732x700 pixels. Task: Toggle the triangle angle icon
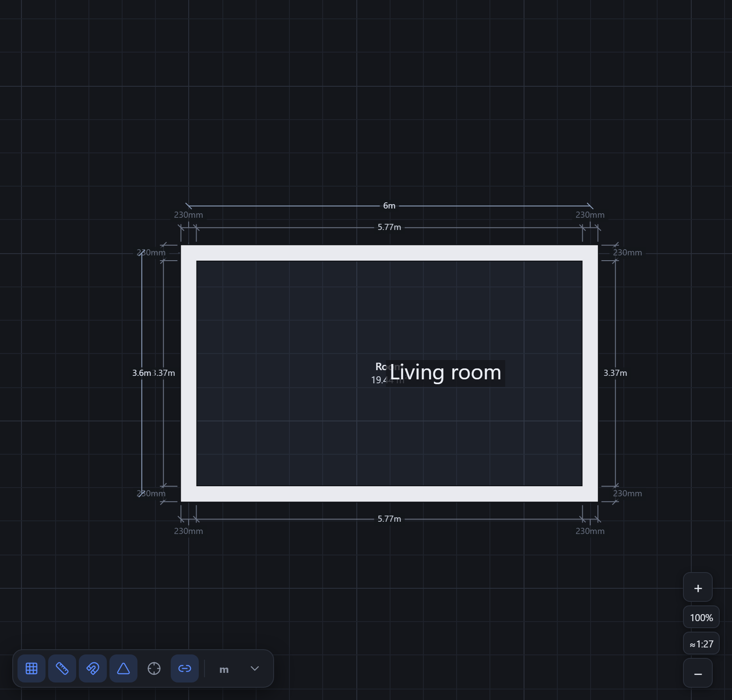(123, 668)
